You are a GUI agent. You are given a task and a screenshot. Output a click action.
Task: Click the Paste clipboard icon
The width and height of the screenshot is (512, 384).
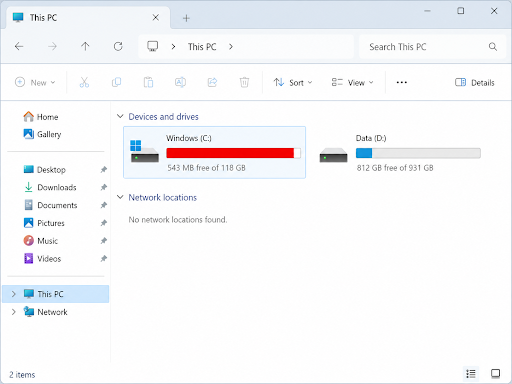coord(148,82)
